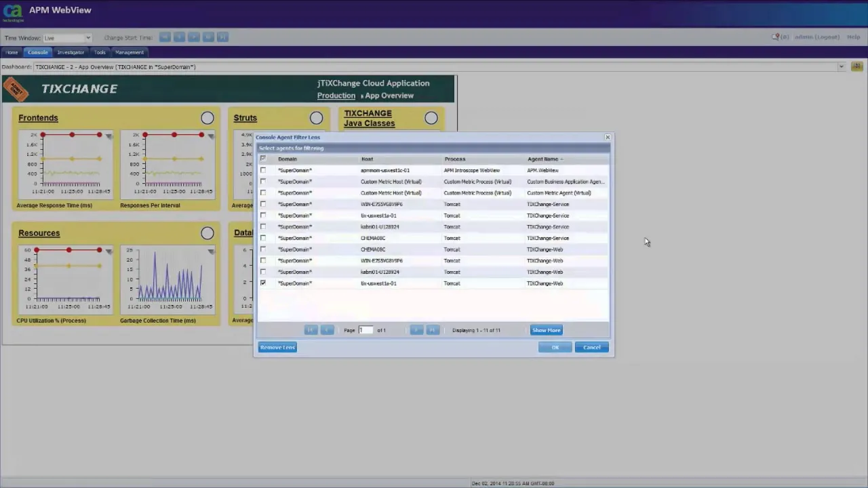Sort by Domain column header

(287, 159)
